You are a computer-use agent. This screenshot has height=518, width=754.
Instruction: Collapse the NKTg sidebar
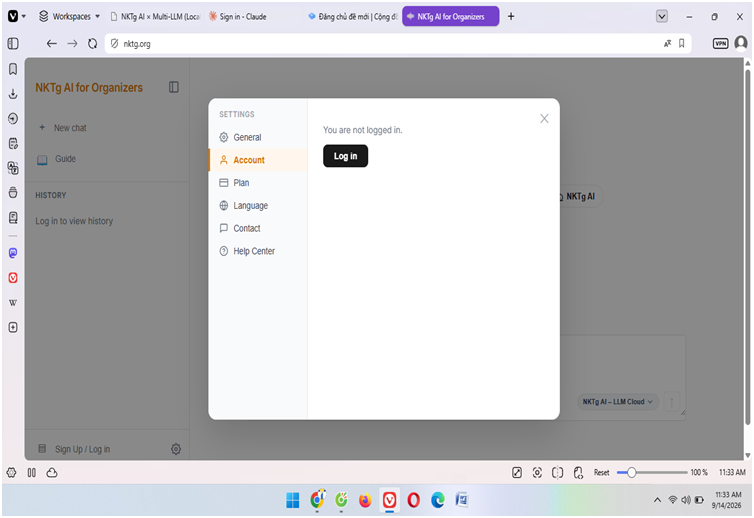click(x=174, y=87)
